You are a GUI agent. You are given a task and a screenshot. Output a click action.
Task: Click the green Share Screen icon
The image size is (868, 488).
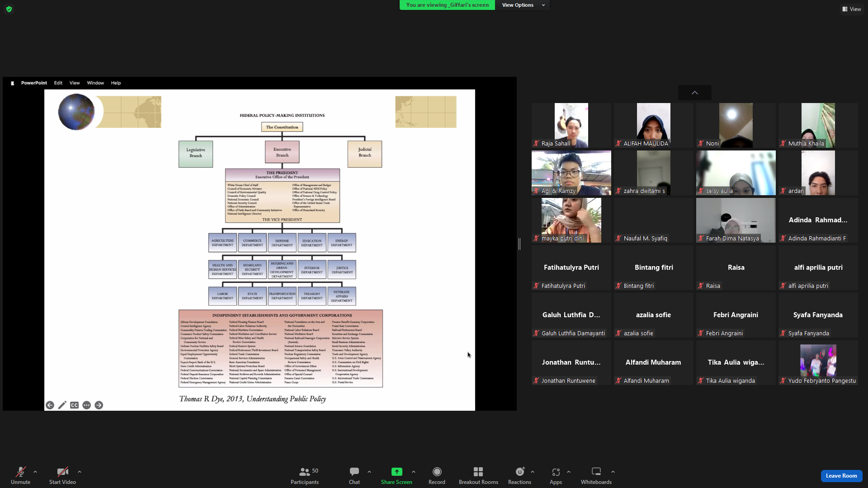(x=396, y=472)
